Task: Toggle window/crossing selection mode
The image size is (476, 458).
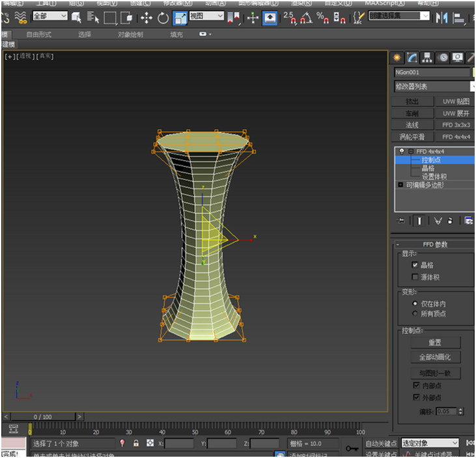Action: (126, 18)
